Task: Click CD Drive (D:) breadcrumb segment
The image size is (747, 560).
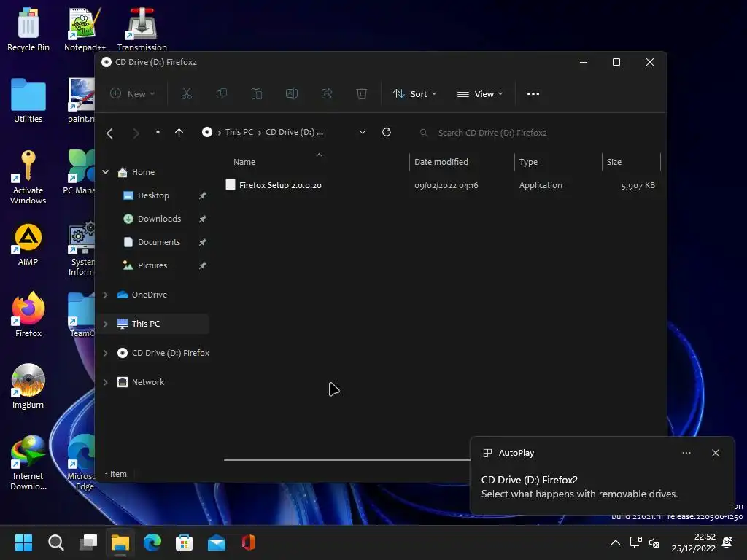Action: point(294,132)
